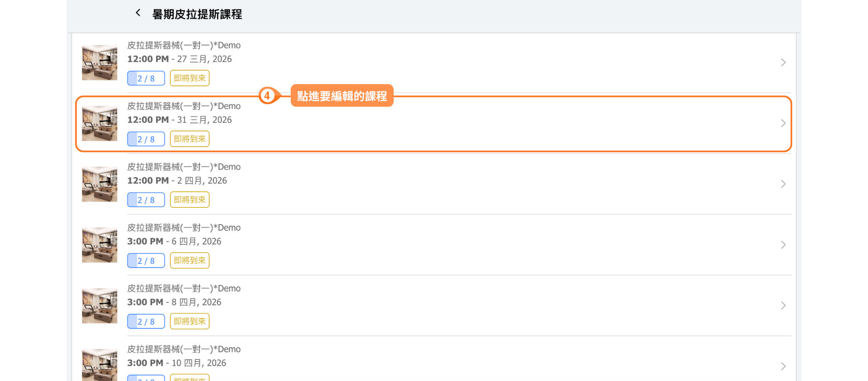The width and height of the screenshot is (868, 381).
Task: Click studio thumbnail of 6 四月 class
Action: tap(100, 245)
